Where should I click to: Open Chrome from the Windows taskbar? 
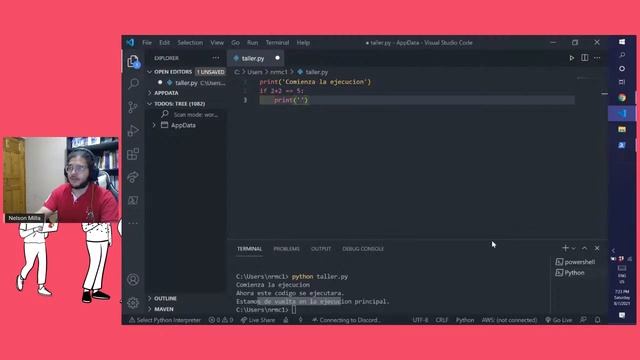pos(622,97)
